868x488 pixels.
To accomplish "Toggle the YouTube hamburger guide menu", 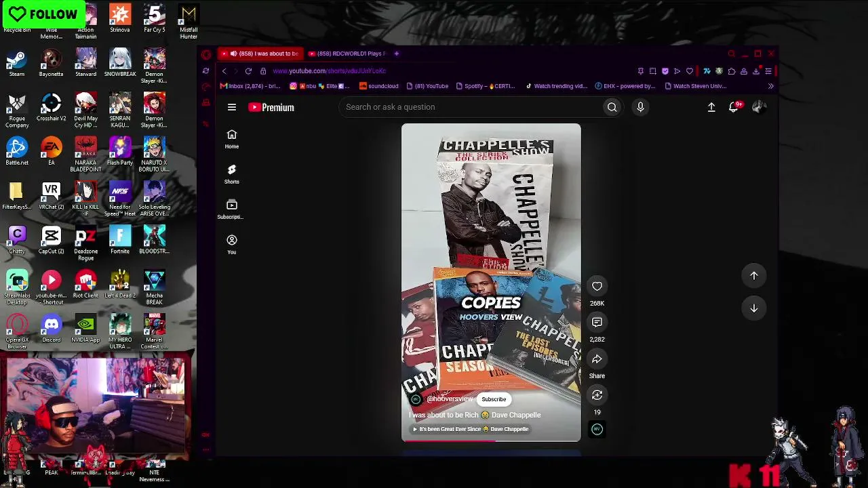I will pyautogui.click(x=232, y=107).
